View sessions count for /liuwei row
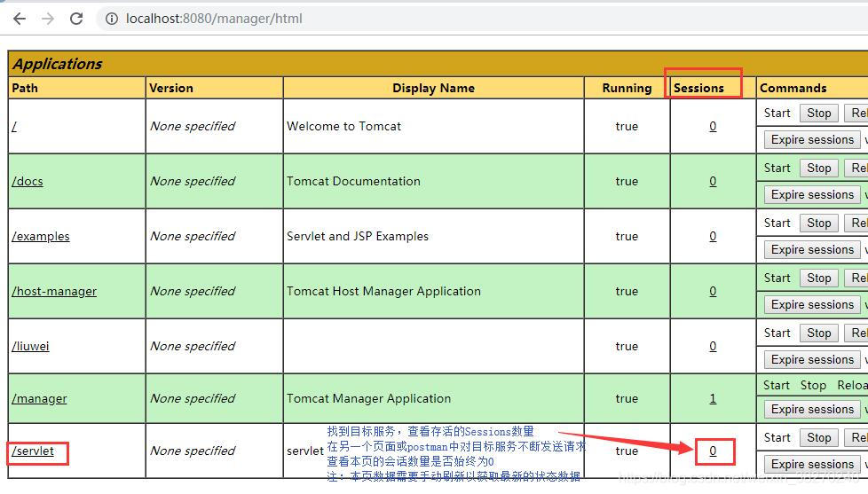Image resolution: width=868 pixels, height=494 pixels. click(713, 346)
